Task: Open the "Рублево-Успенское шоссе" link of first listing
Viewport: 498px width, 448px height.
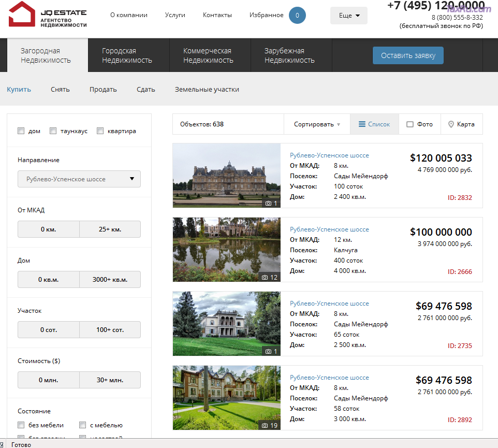Action: [329, 155]
